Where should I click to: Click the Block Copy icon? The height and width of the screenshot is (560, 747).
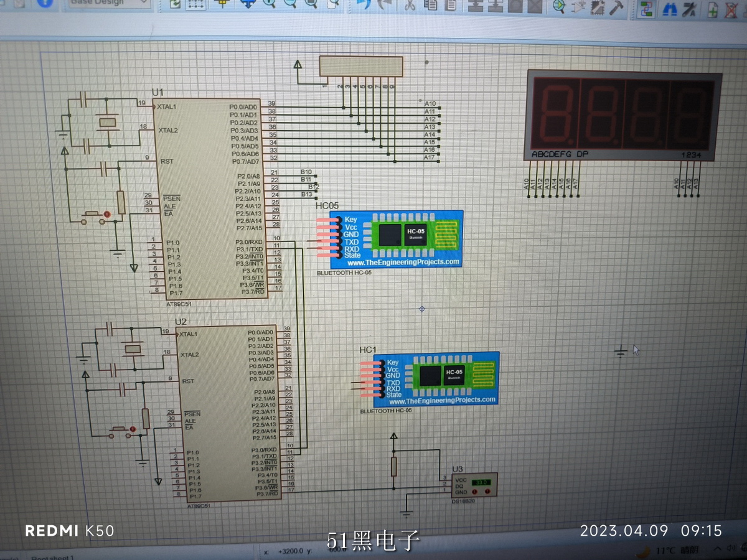[476, 6]
